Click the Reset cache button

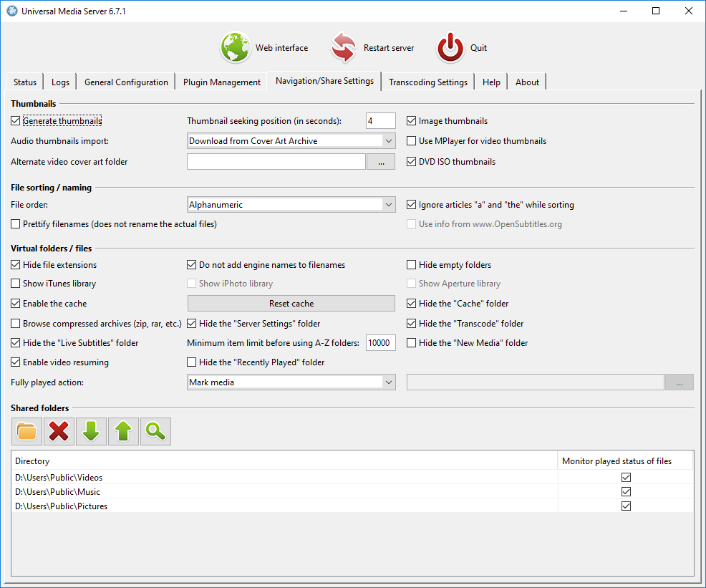[291, 304]
